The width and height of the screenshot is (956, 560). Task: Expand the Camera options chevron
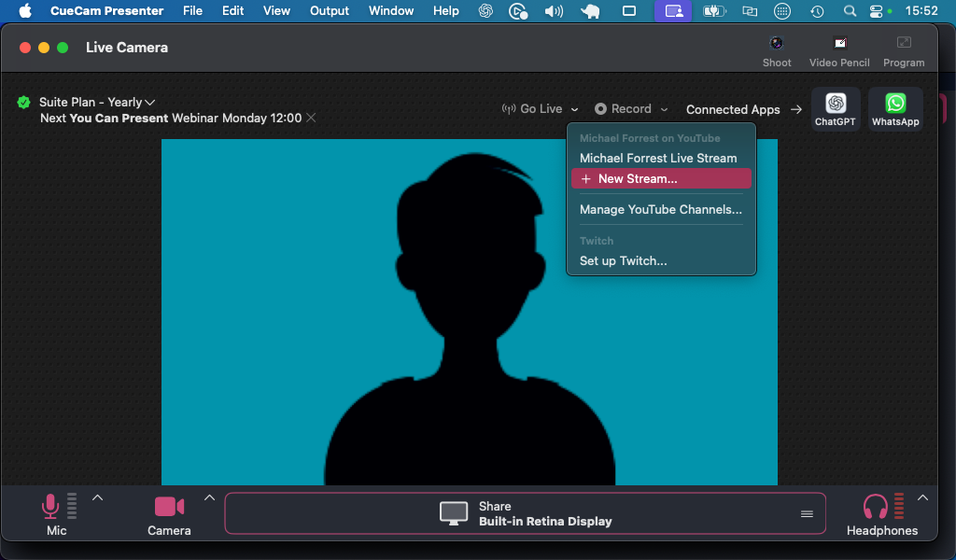[x=209, y=497]
